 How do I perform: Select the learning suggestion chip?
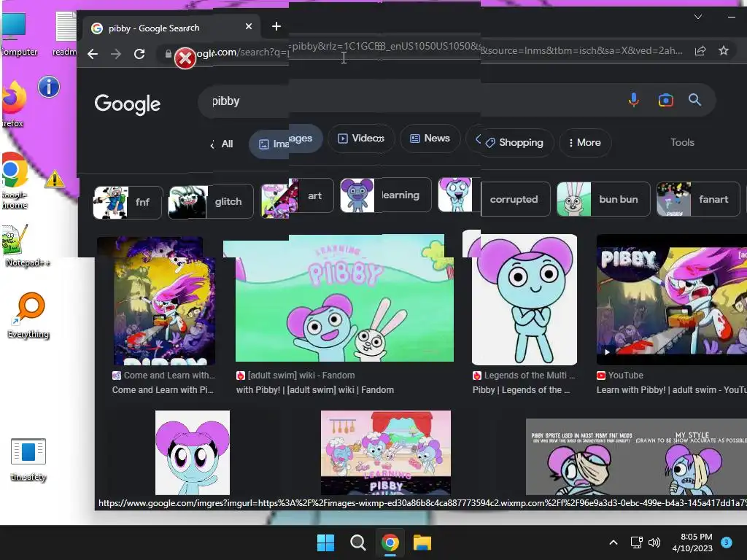[386, 195]
